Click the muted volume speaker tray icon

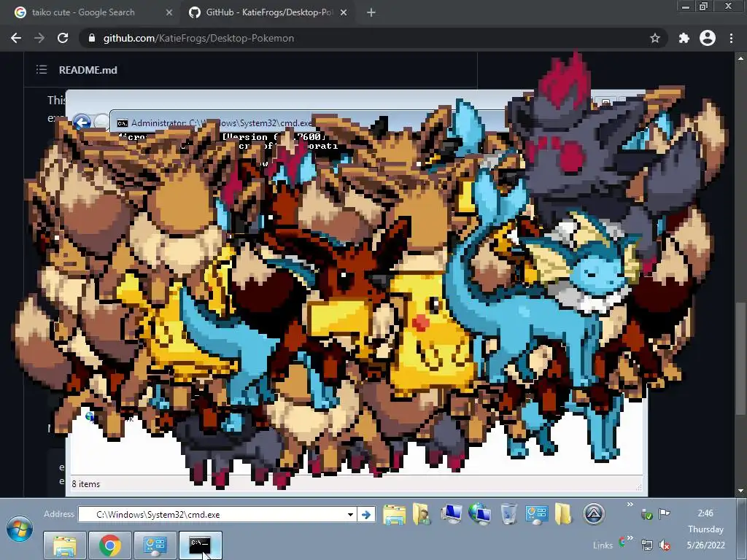(x=665, y=545)
